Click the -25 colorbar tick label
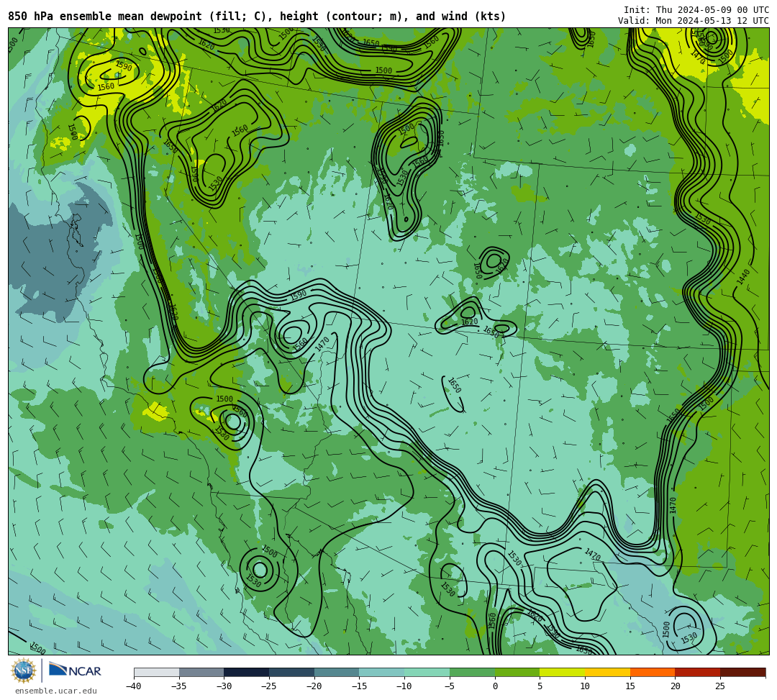777x700 pixels. pyautogui.click(x=268, y=686)
